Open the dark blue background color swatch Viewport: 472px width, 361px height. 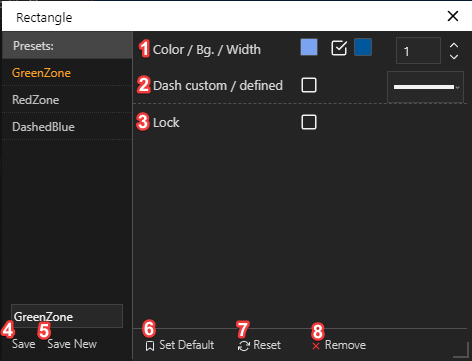coord(363,47)
